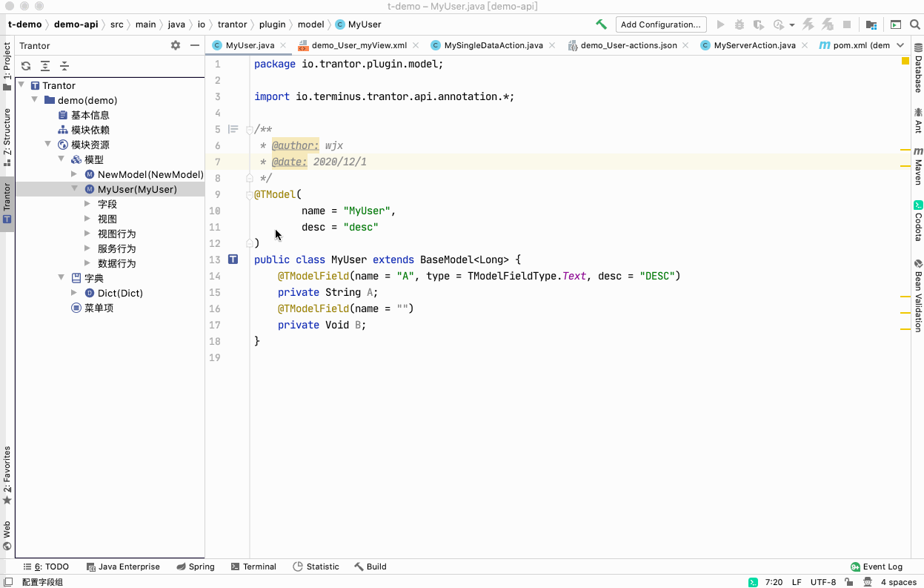Click the yellow inspection indicator square
The height and width of the screenshot is (588, 924).
pyautogui.click(x=905, y=62)
